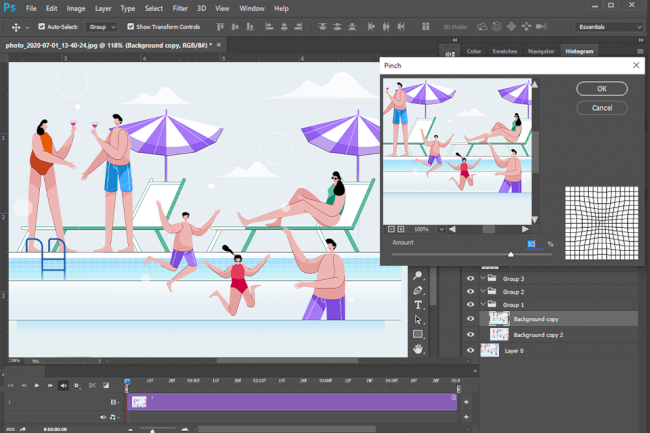Open the Layer menu
This screenshot has width=650, height=433.
pyautogui.click(x=103, y=8)
